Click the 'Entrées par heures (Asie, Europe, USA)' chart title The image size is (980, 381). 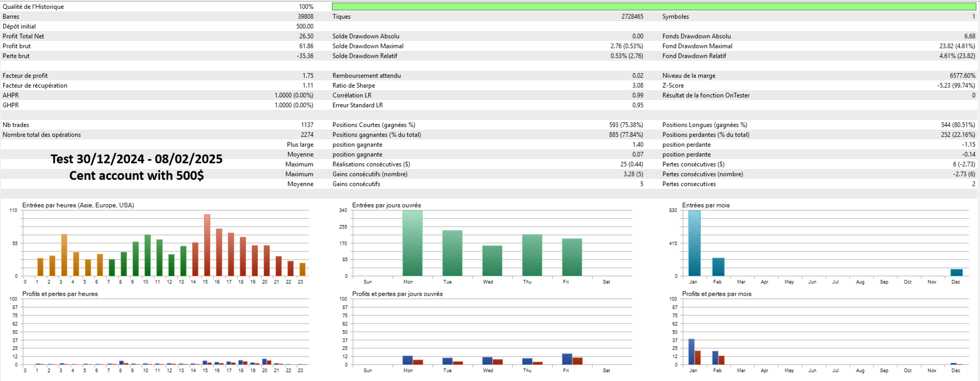click(78, 205)
